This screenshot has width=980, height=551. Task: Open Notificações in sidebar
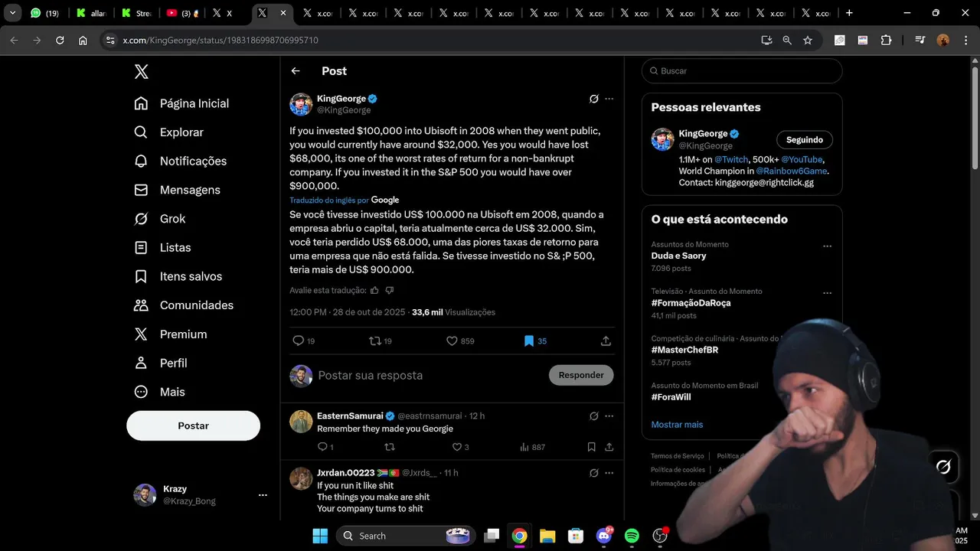pyautogui.click(x=181, y=161)
